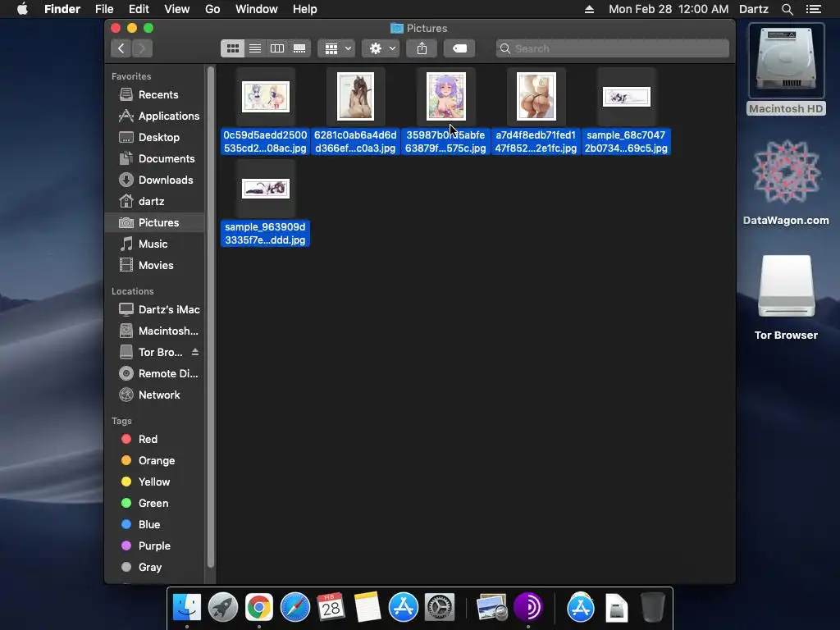840x630 pixels.
Task: Open Downloads in the sidebar
Action: click(x=155, y=180)
